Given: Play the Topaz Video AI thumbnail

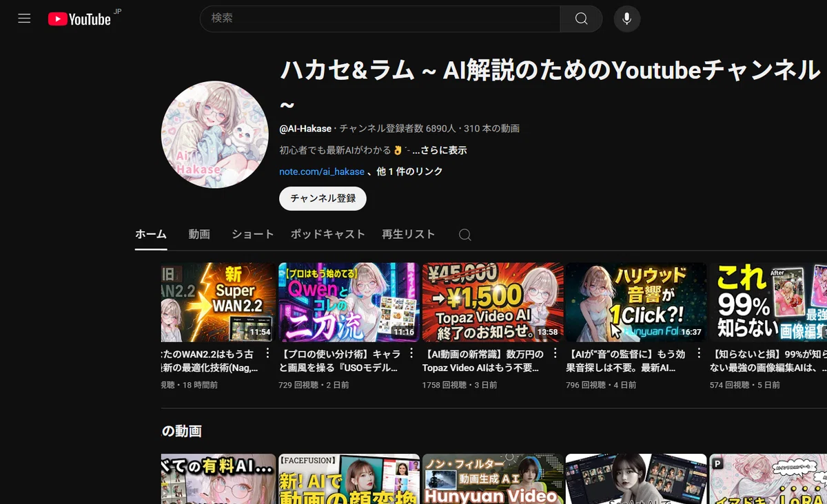Looking at the screenshot, I should [x=493, y=302].
